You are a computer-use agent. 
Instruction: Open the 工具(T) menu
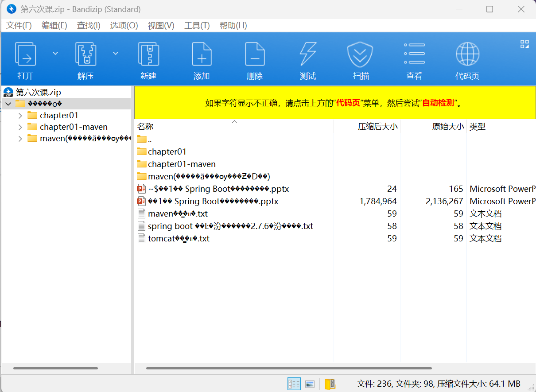tap(197, 26)
